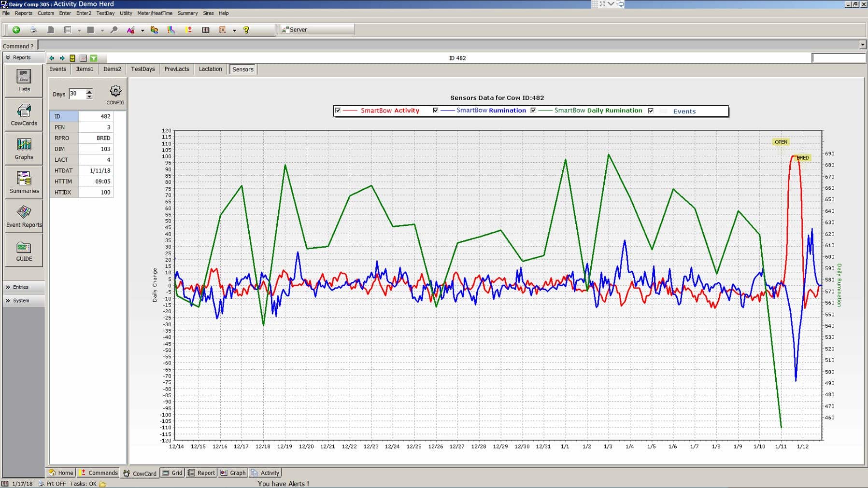Switch to the Activity view at bottom

pyautogui.click(x=266, y=473)
